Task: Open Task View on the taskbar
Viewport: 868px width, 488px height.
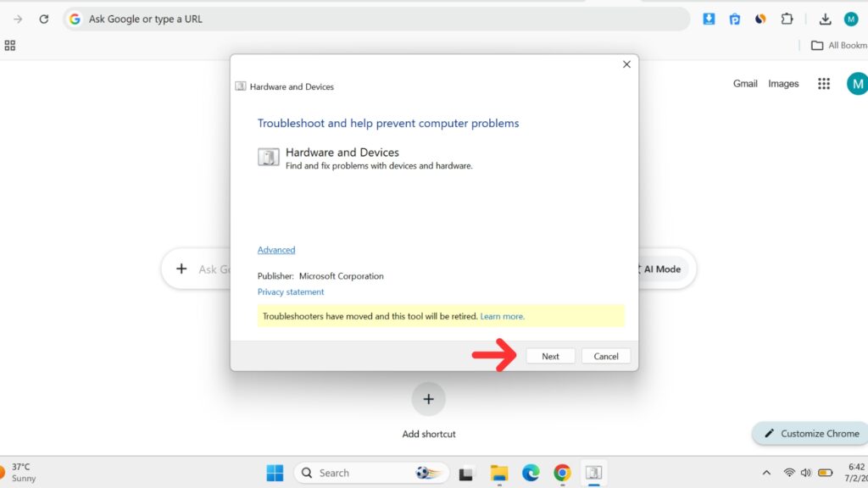Action: pos(465,474)
